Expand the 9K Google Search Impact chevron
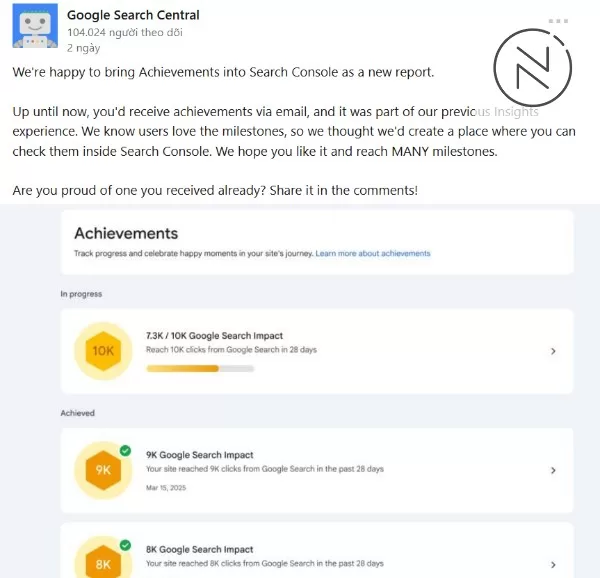Screen dimensions: 600x578 (554, 470)
